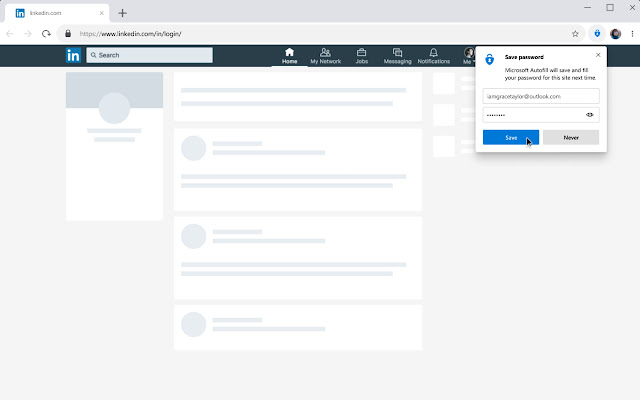640x400 pixels.
Task: Go back to previous page
Action: coord(10,33)
